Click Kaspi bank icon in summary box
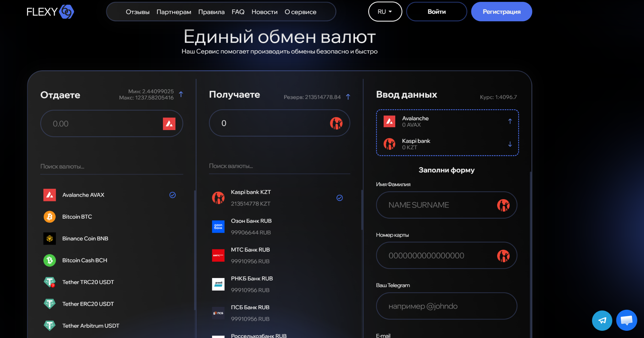The height and width of the screenshot is (338, 644). (389, 144)
